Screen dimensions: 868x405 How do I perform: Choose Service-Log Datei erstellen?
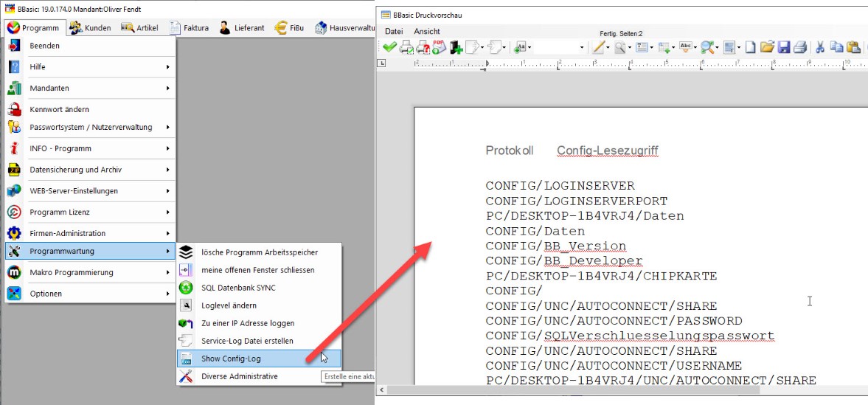[259, 342]
